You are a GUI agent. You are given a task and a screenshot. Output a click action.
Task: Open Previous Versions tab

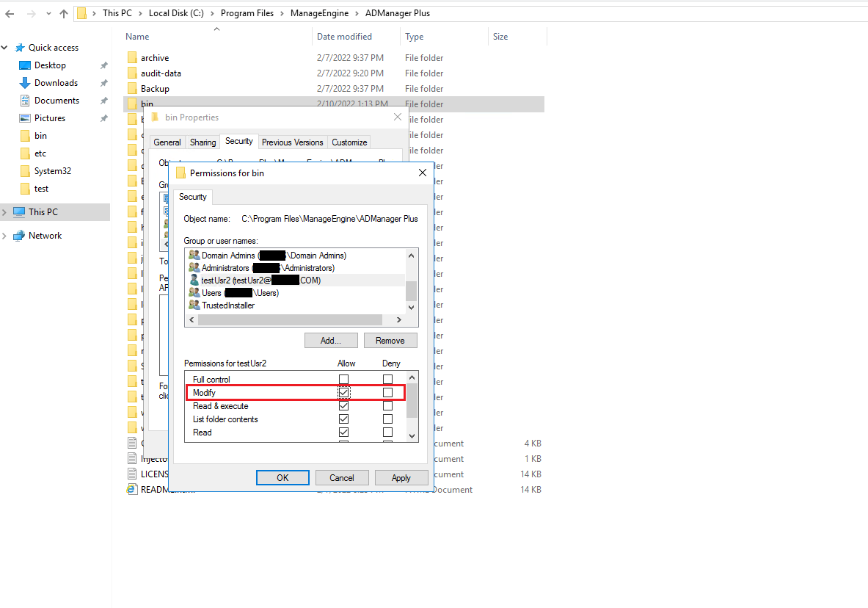click(292, 142)
